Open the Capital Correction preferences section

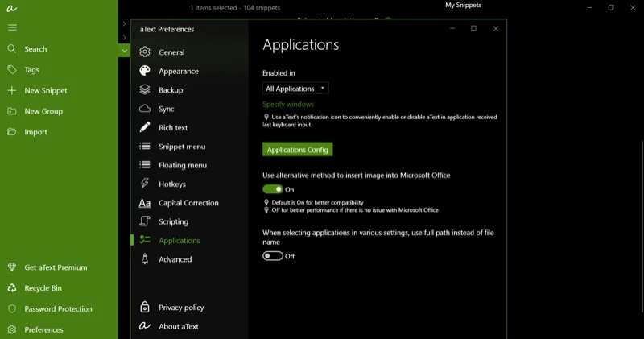click(188, 203)
